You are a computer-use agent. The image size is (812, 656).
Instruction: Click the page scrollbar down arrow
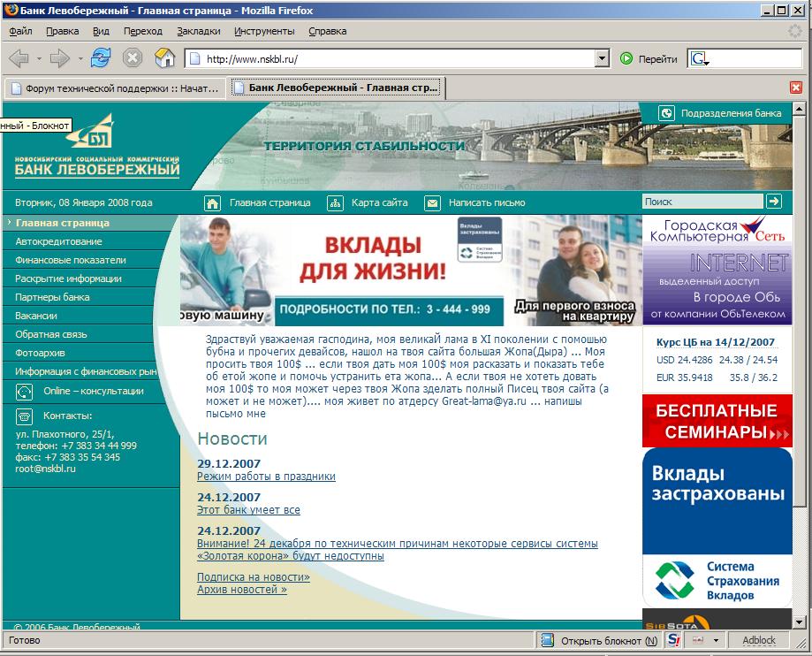(799, 622)
